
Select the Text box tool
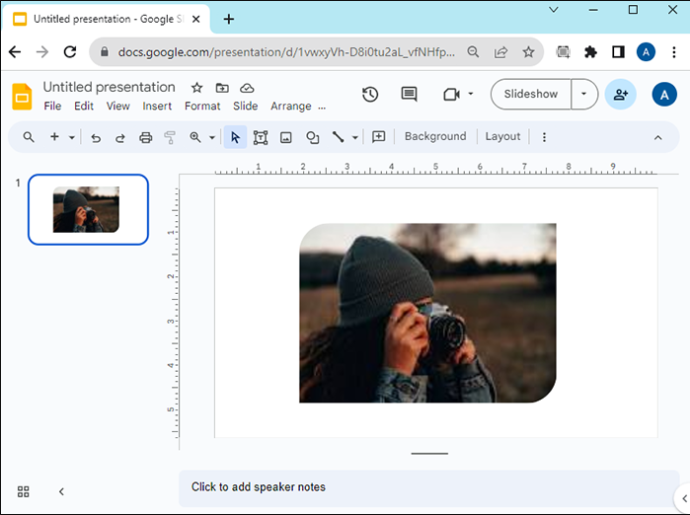(x=261, y=137)
